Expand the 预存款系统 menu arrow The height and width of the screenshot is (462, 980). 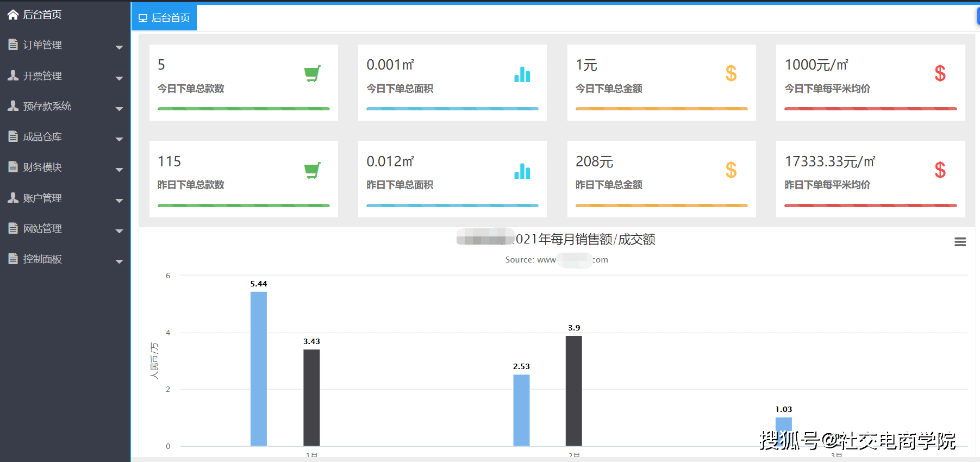tap(119, 109)
